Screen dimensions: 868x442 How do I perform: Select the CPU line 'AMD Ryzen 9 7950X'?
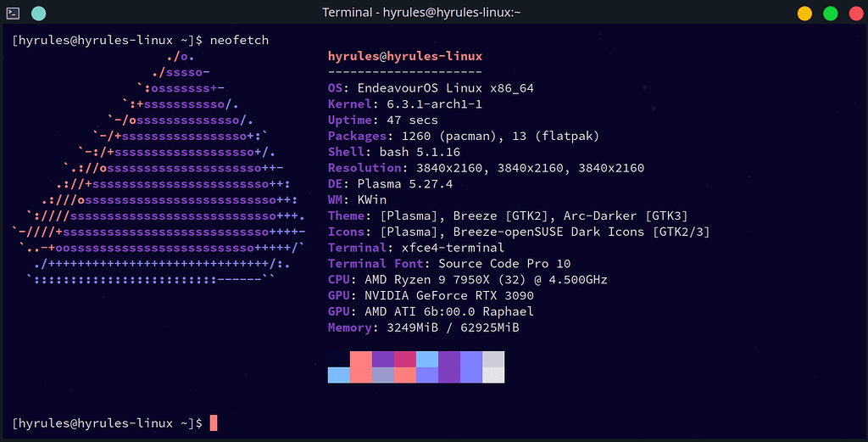pyautogui.click(x=467, y=280)
